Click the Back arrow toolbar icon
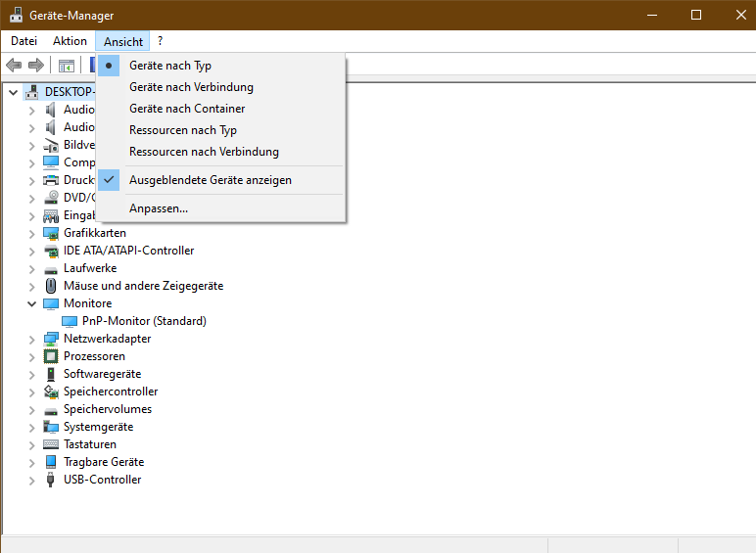The width and height of the screenshot is (756, 553). point(14,65)
